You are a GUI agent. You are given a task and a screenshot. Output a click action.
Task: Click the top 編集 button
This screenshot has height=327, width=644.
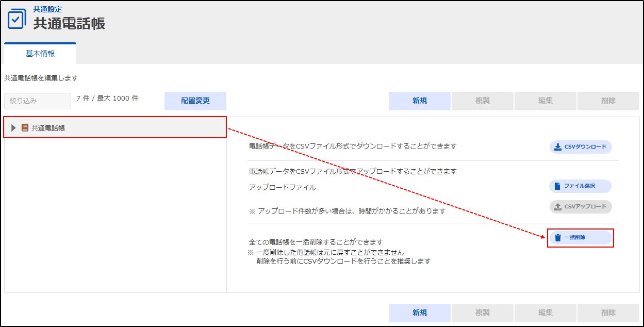(545, 101)
